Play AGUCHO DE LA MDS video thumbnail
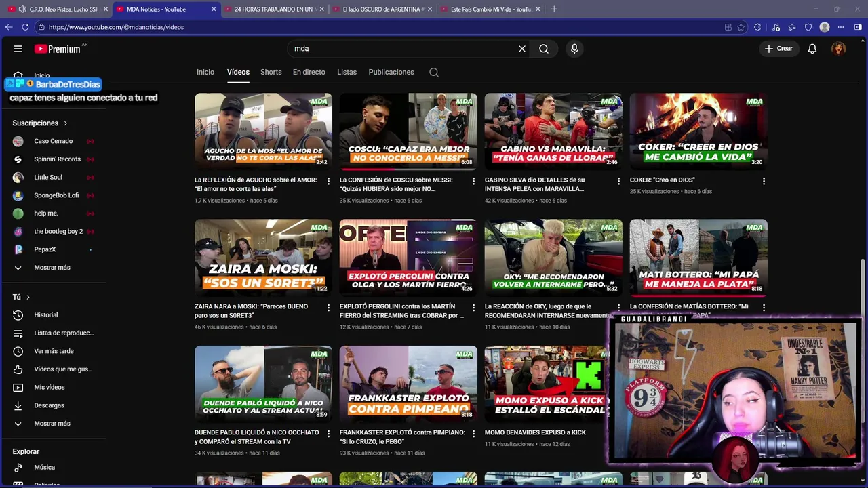868x488 pixels. point(263,131)
